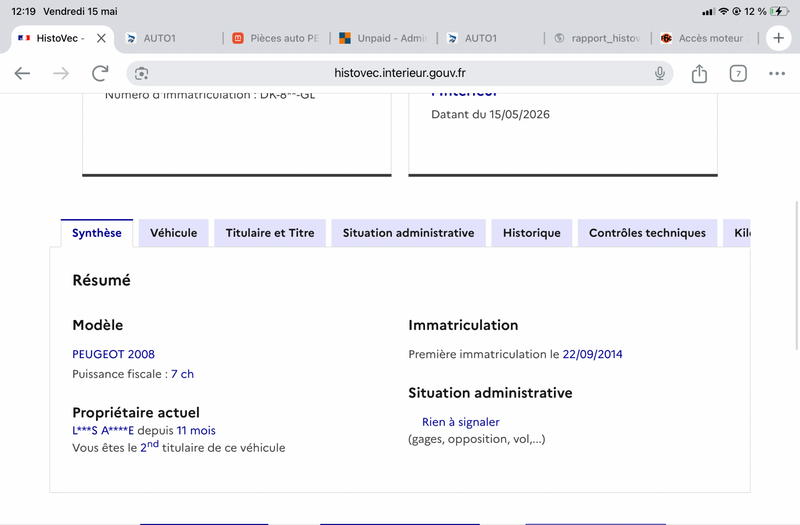Screen dimensions: 800x525
Task: Select the Véhicule tab
Action: [x=173, y=233]
